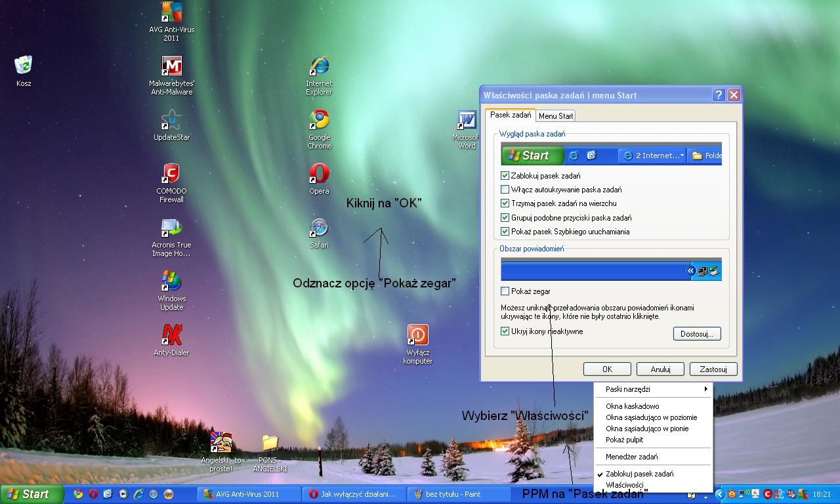Screen dimensions: 840x504
Task: Select the Safari desktop icon
Action: [319, 233]
